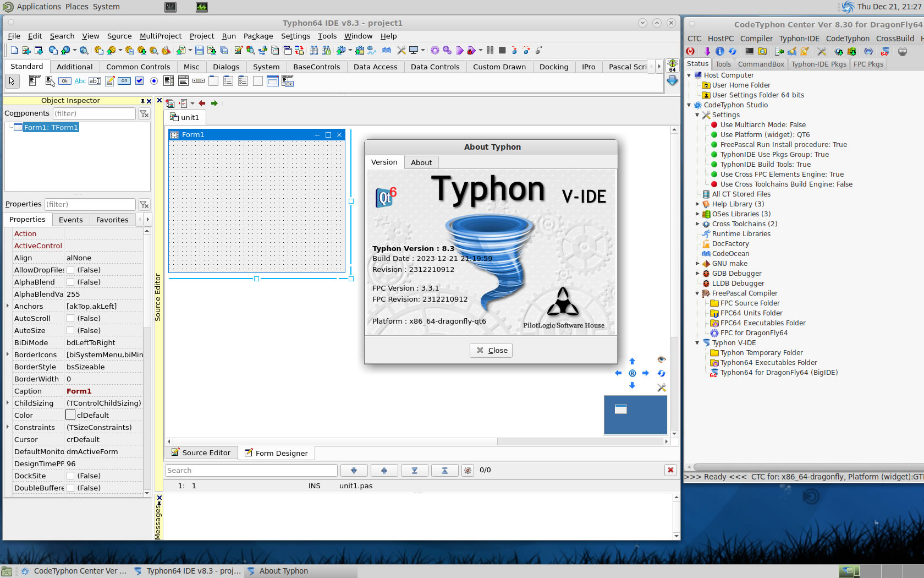This screenshot has height=578, width=924.
Task: Click the blue info icon in CodeTyphon Center
Action: pyautogui.click(x=720, y=51)
